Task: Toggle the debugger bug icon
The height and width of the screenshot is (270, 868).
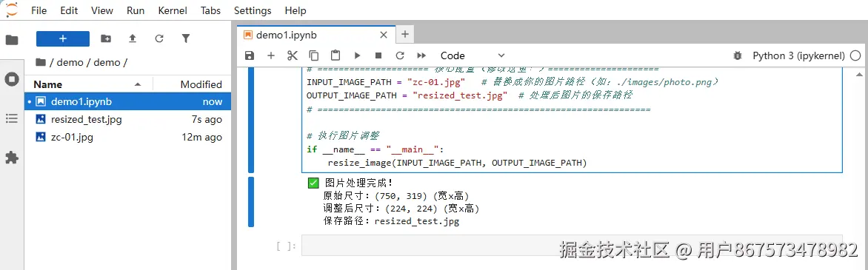Action: point(738,55)
